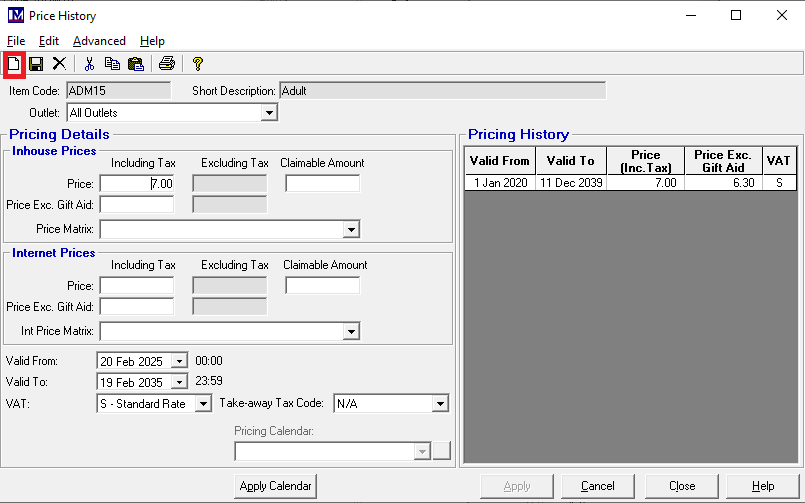
Task: Expand the Int Price Matrix dropdown
Action: pos(351,332)
